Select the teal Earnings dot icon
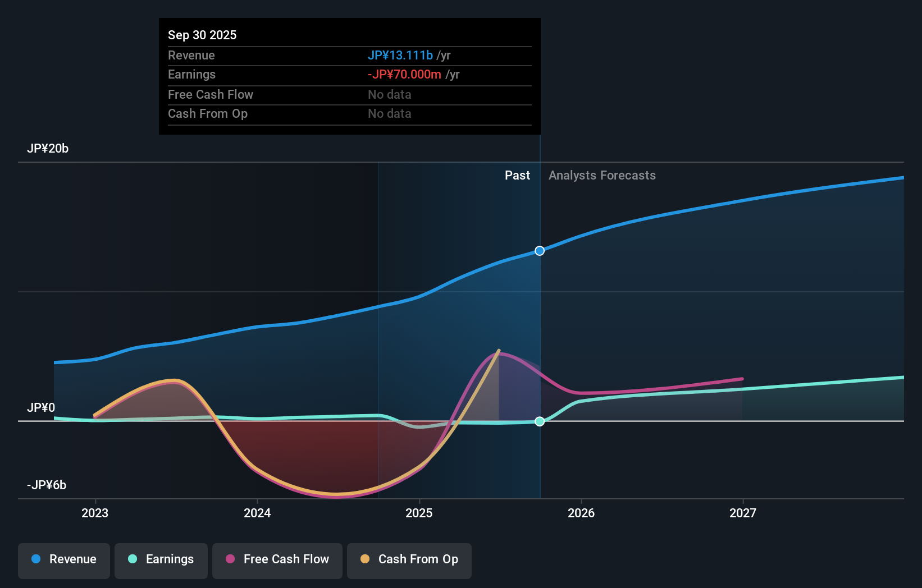This screenshot has height=588, width=922. [x=133, y=559]
